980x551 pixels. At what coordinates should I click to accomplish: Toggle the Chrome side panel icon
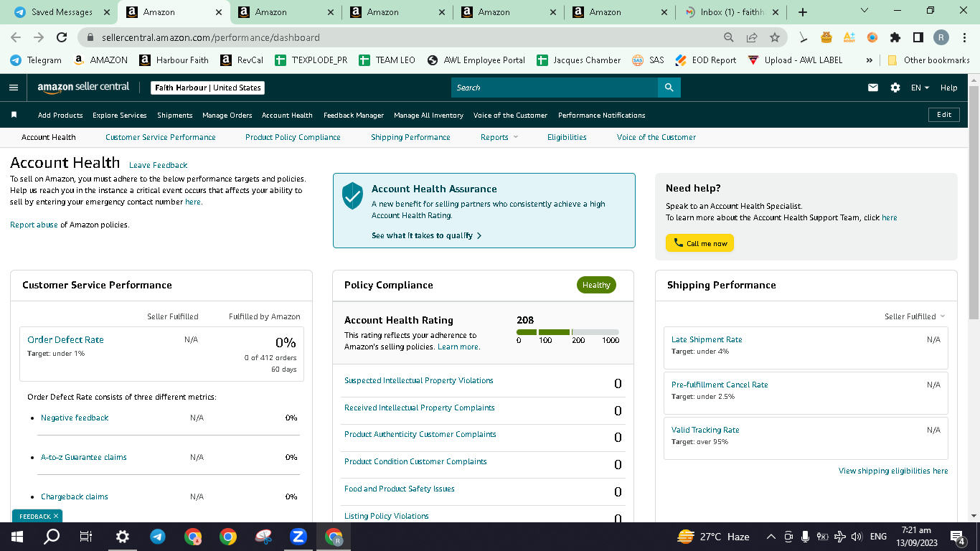[x=918, y=37]
